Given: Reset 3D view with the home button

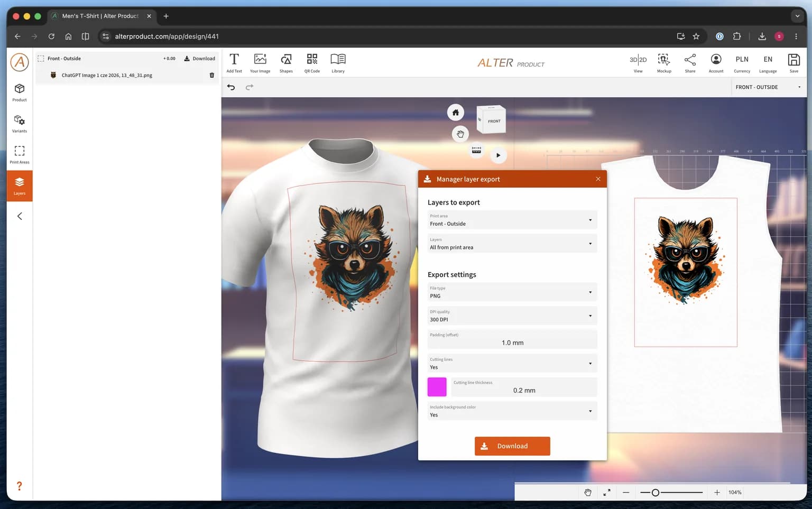Looking at the screenshot, I should [x=456, y=112].
